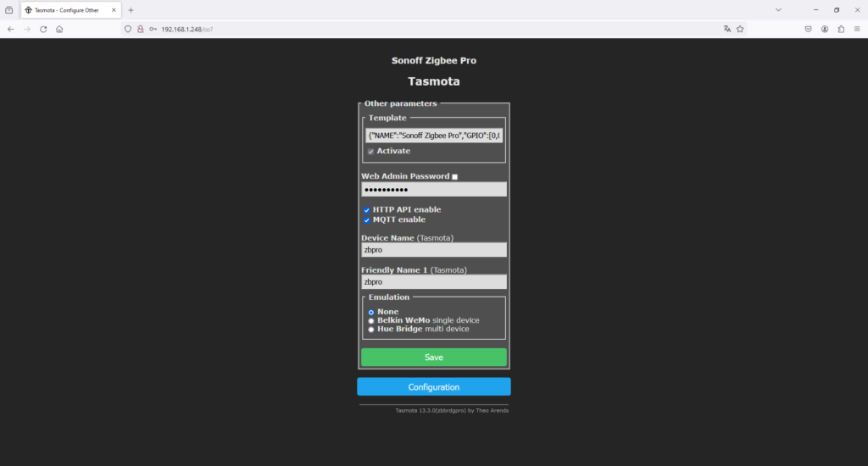Select Hue Bridge multi device emulation
Viewport: 868px width, 466px height.
point(371,330)
